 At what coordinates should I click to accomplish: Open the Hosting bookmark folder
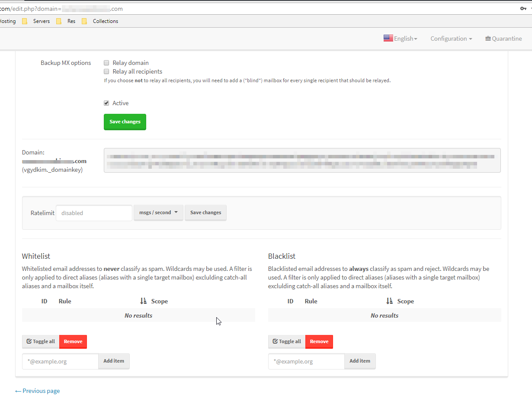click(8, 21)
